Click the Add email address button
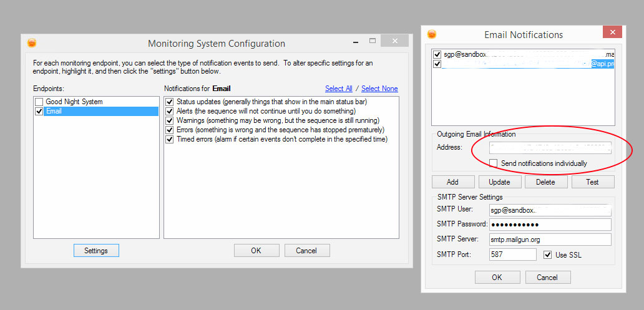This screenshot has width=644, height=310. click(x=452, y=182)
